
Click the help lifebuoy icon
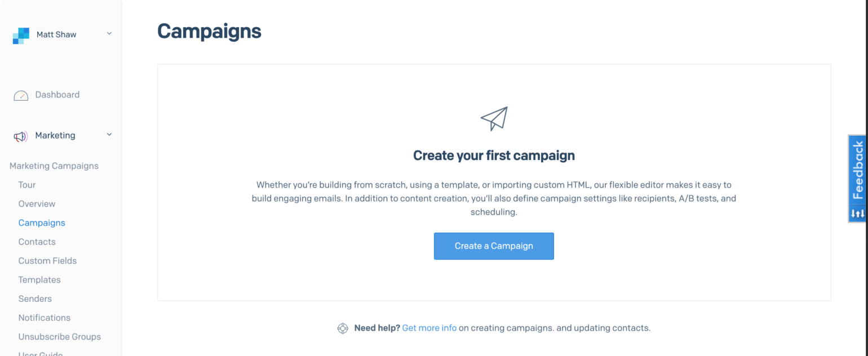click(x=343, y=328)
